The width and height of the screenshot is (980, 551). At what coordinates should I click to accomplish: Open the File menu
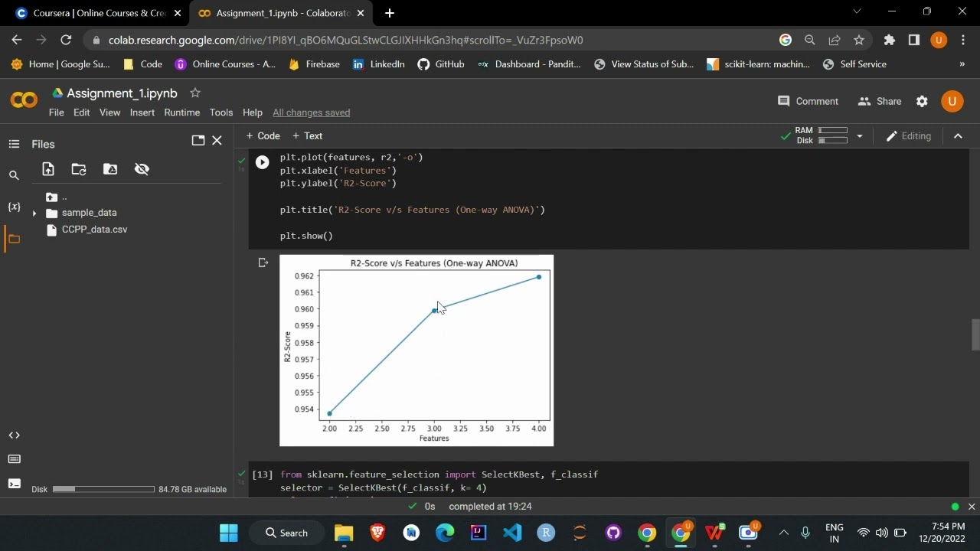[57, 112]
